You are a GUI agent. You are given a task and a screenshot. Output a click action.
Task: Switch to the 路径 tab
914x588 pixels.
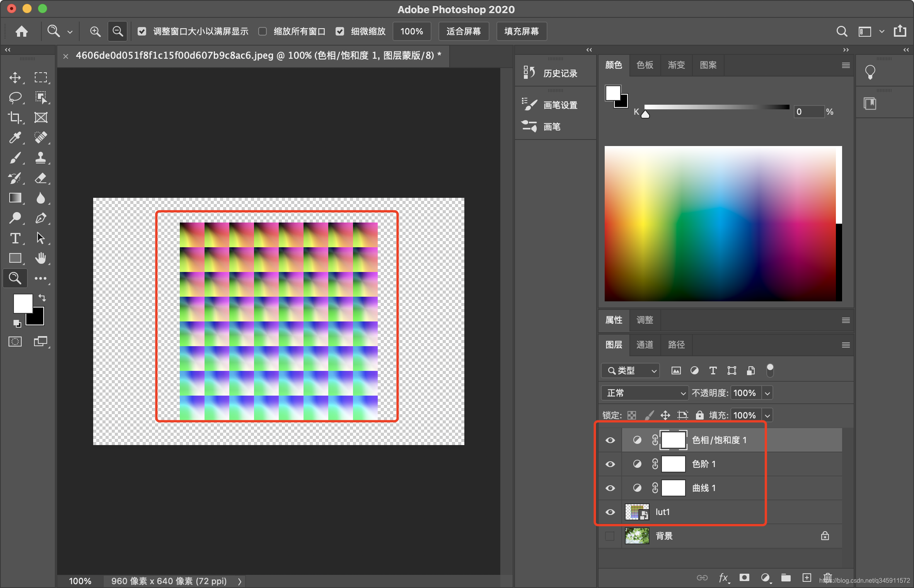click(x=676, y=345)
